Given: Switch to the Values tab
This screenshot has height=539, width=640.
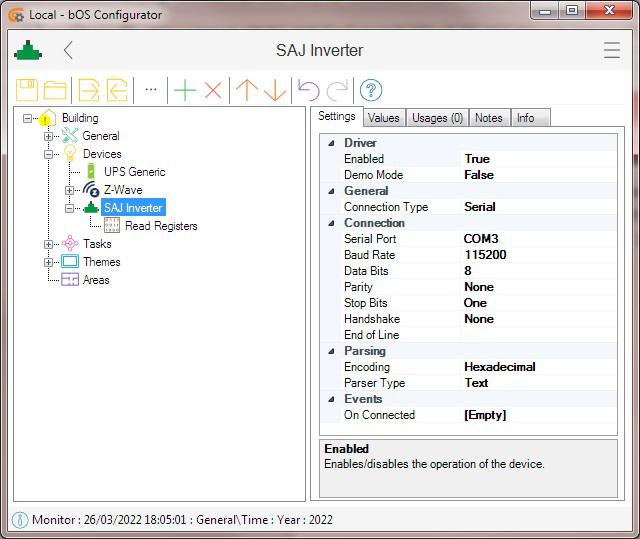Looking at the screenshot, I should tap(383, 118).
